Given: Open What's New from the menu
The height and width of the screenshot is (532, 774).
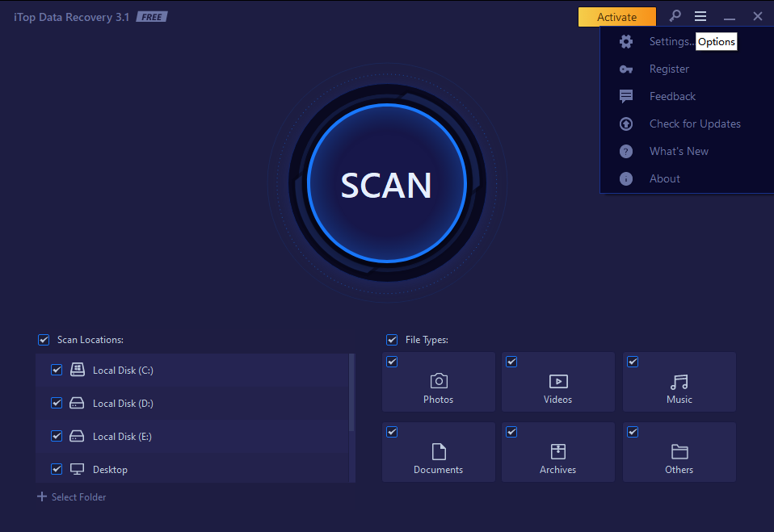Looking at the screenshot, I should pos(679,151).
